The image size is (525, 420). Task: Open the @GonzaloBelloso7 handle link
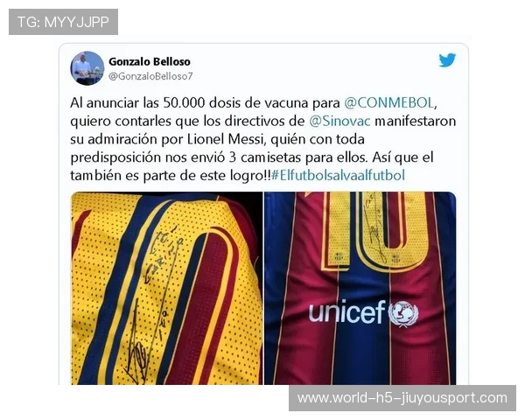coord(150,76)
